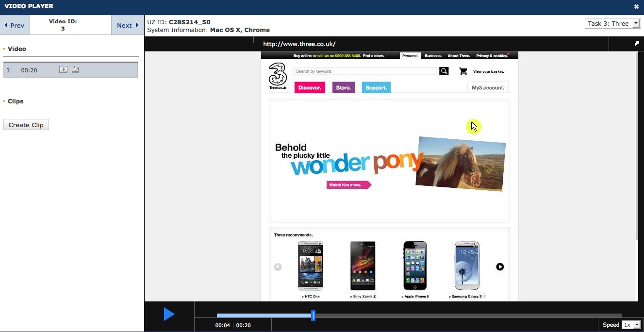Image resolution: width=644 pixels, height=332 pixels.
Task: Go to the previous video with Prev
Action: coord(15,25)
